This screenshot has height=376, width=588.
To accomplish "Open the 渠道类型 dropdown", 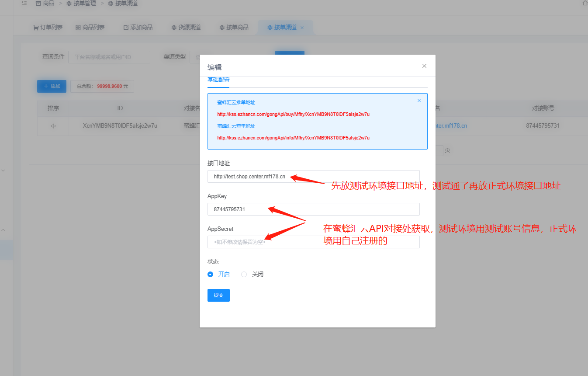I will [231, 57].
